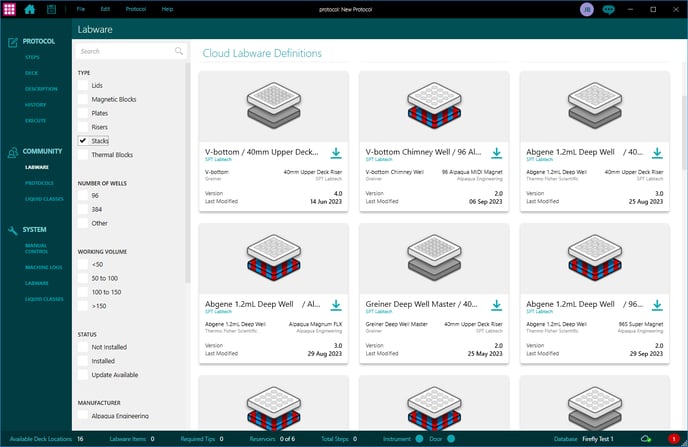
Task: Open Community Liquid Classes page
Action: (x=44, y=199)
